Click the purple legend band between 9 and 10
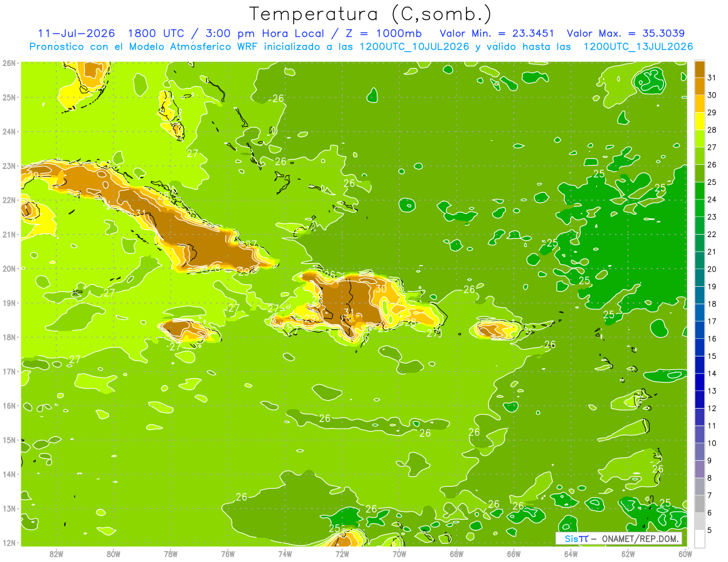 click(699, 452)
